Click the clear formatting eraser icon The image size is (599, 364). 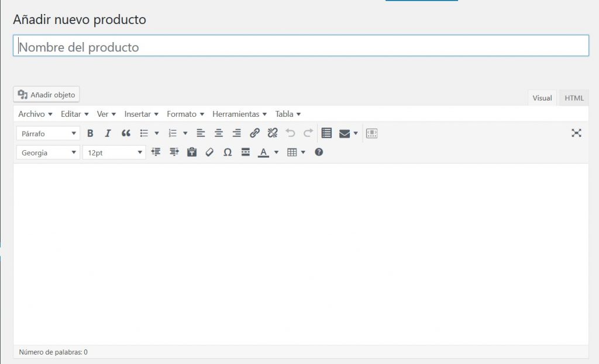tap(209, 152)
